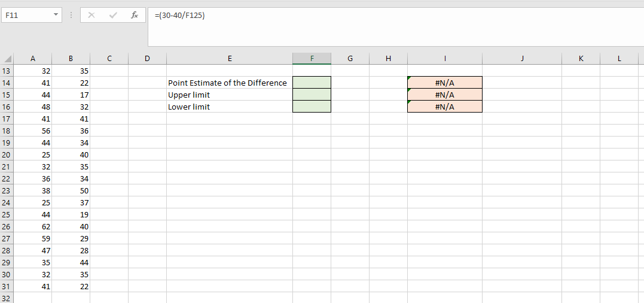644x303 pixels.
Task: Select column C header
Action: pos(109,59)
